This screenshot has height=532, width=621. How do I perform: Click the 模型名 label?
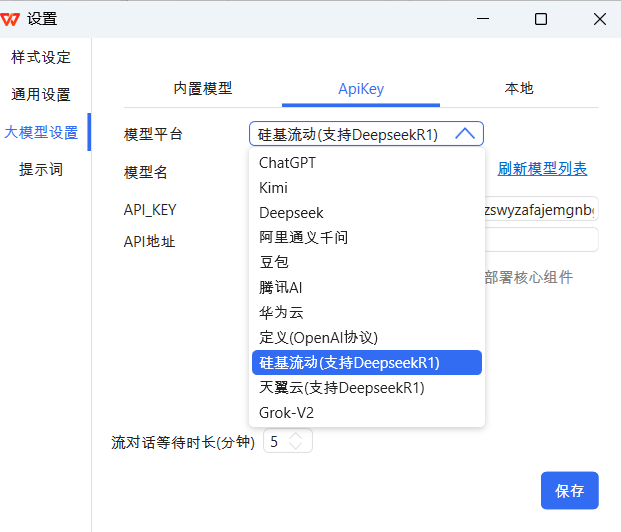[x=145, y=172]
